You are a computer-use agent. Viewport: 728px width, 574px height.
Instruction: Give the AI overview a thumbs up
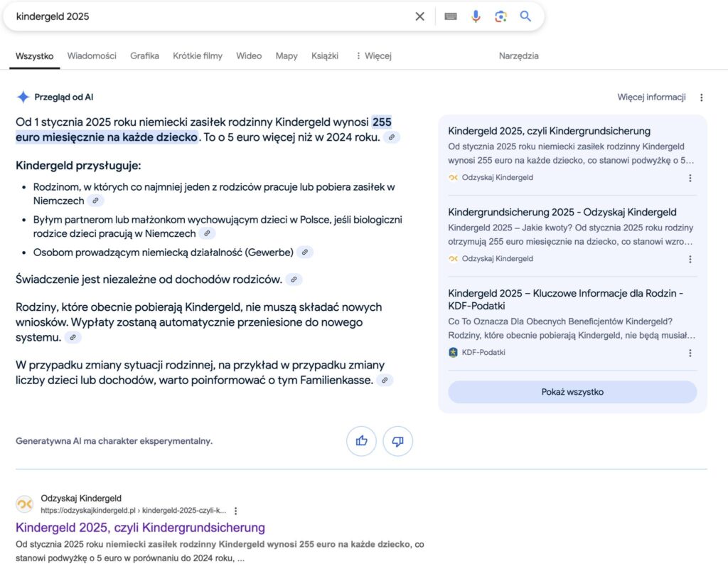coord(361,441)
